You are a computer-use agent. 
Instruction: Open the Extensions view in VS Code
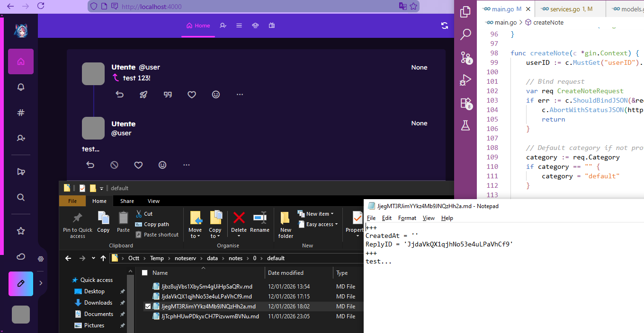(x=465, y=103)
